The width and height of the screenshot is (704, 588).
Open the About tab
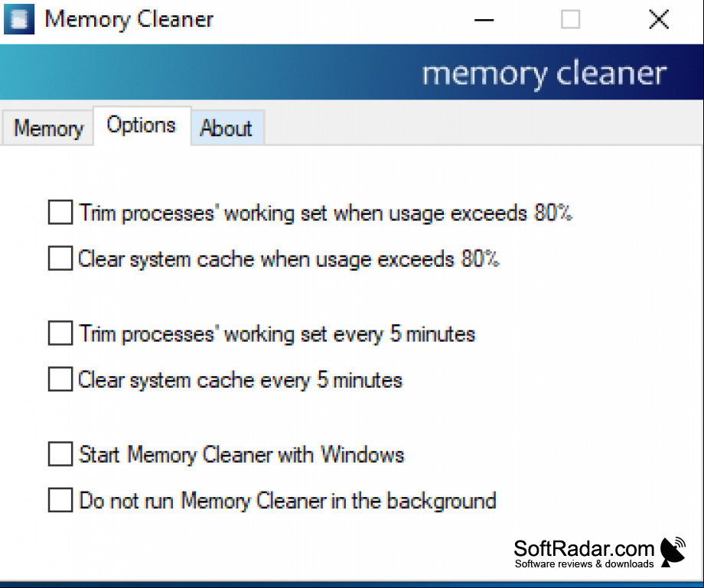point(227,128)
